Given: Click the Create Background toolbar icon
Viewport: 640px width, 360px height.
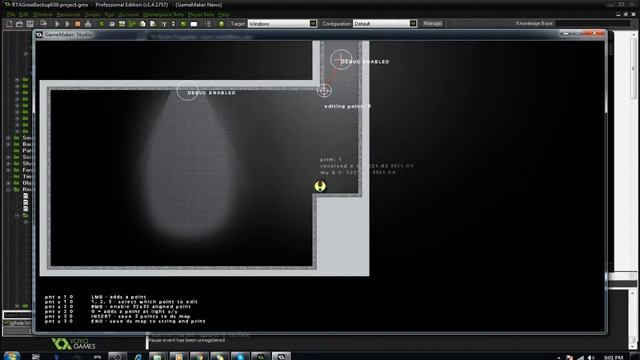Looking at the screenshot, I should tap(122, 24).
